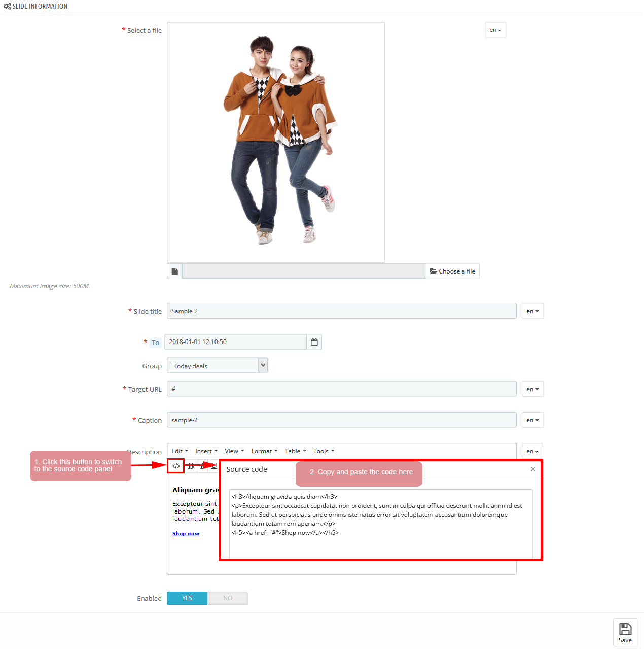This screenshot has width=644, height=649.
Task: Open language dropdown next to Select a file
Action: pyautogui.click(x=495, y=30)
